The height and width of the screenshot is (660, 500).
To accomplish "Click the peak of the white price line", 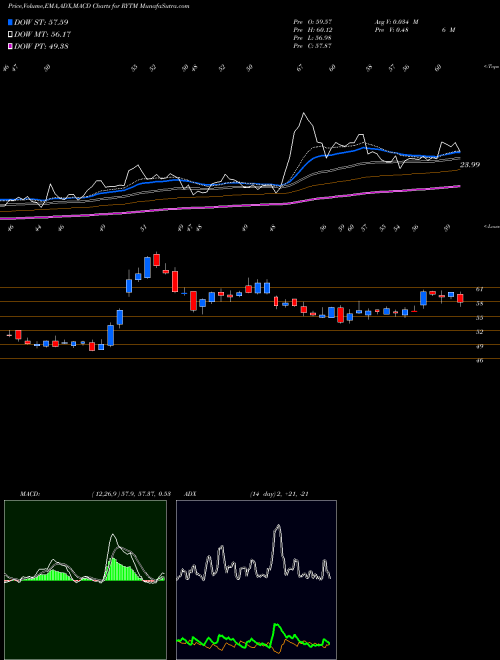I will click(303, 113).
